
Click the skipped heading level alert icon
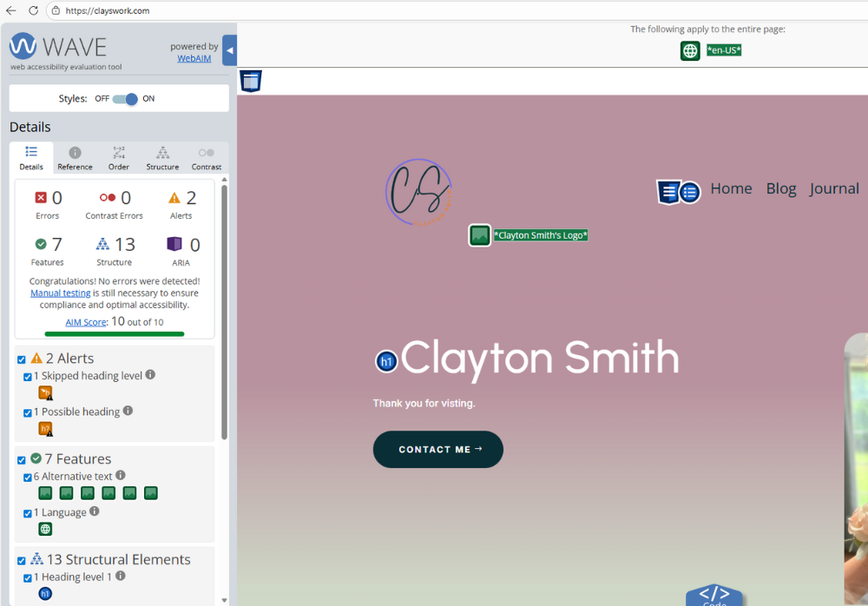[x=44, y=392]
